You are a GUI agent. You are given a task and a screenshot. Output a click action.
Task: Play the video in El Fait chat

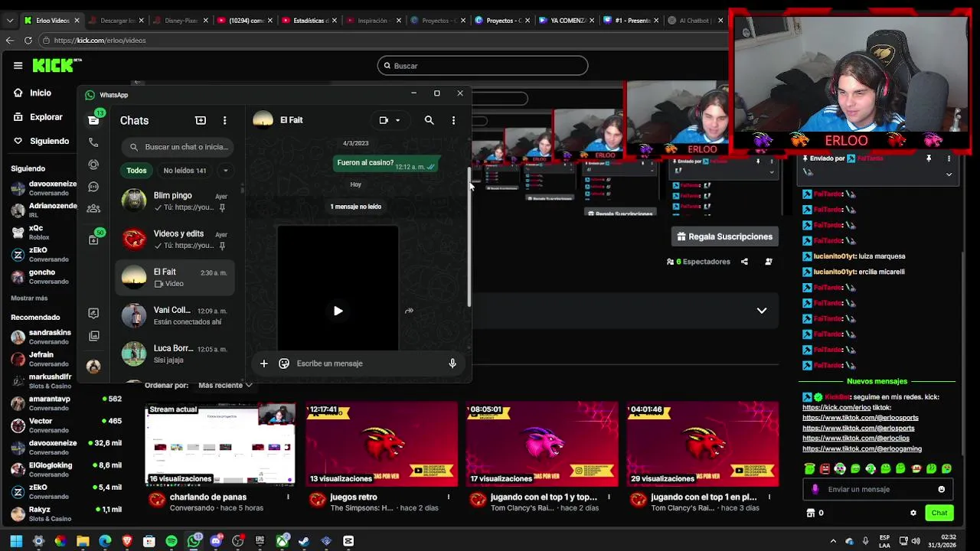338,311
